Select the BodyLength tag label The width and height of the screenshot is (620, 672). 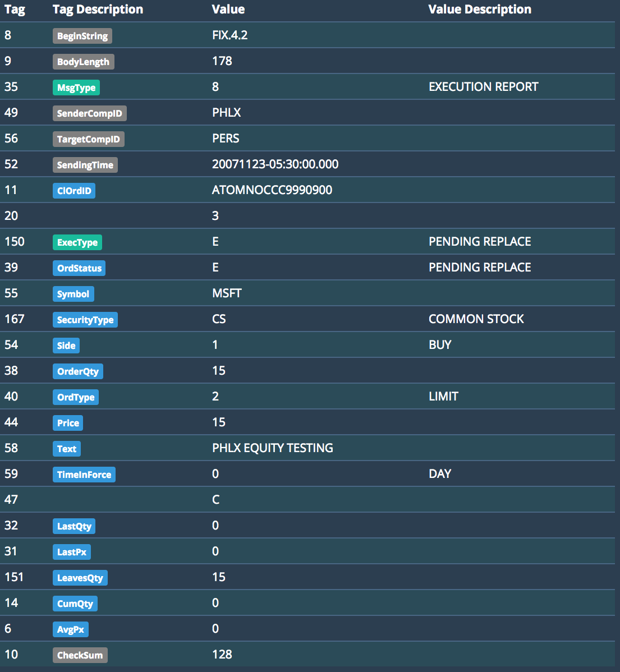pos(83,62)
